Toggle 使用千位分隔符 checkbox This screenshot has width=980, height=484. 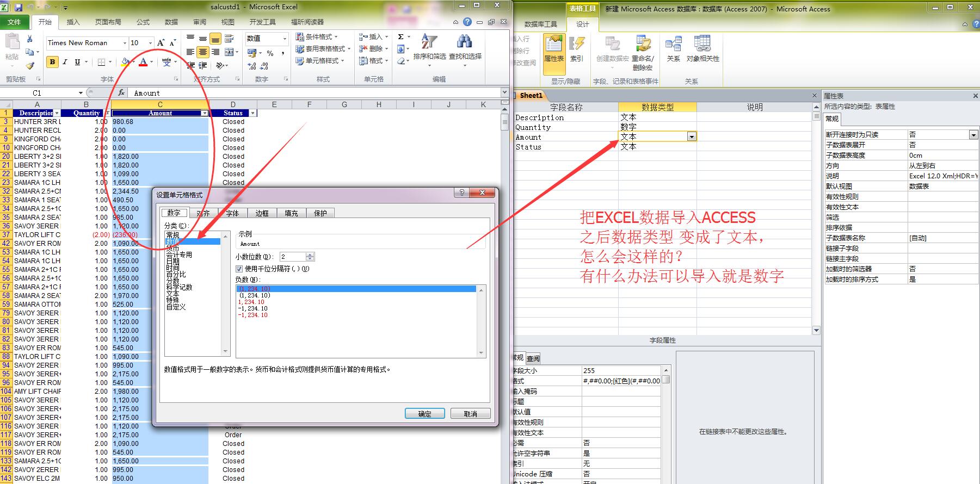pos(239,269)
